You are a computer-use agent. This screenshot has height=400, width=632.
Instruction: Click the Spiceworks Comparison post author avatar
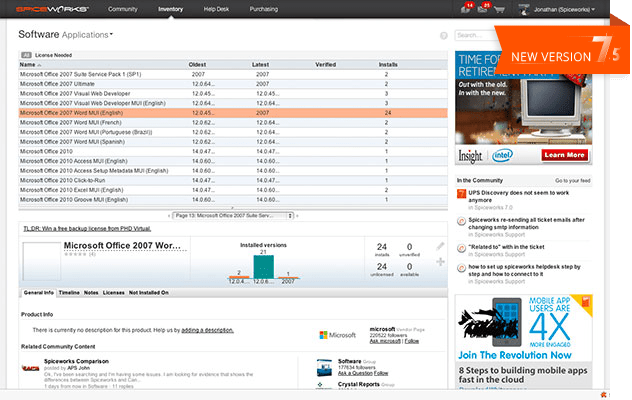coord(30,368)
